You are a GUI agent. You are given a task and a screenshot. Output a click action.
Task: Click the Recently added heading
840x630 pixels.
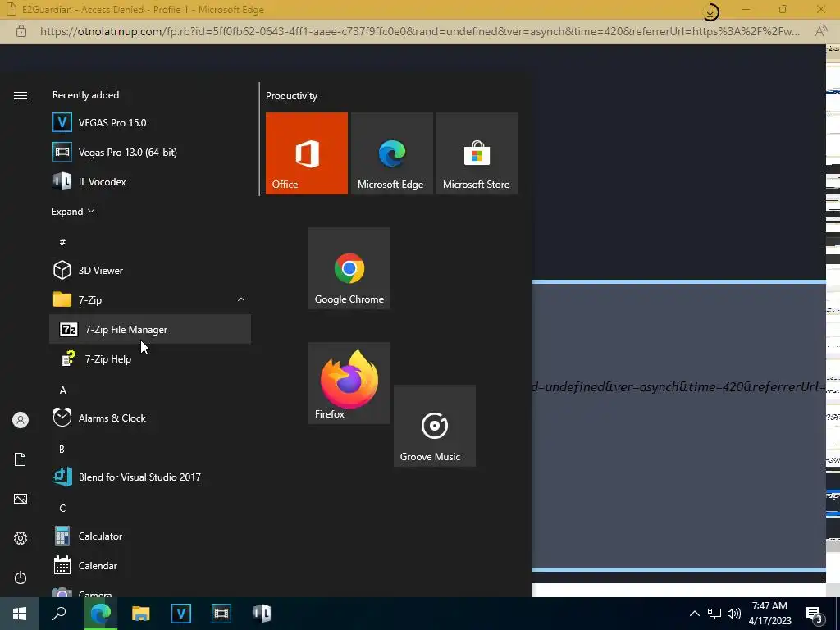click(85, 95)
